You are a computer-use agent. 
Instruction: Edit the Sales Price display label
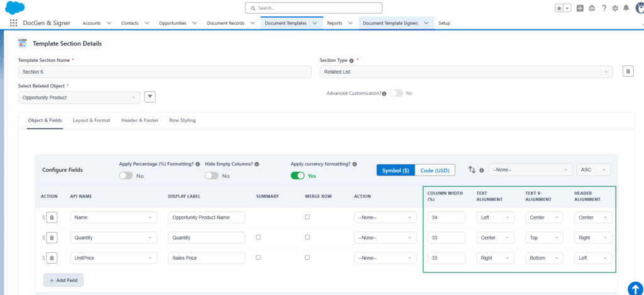206,258
